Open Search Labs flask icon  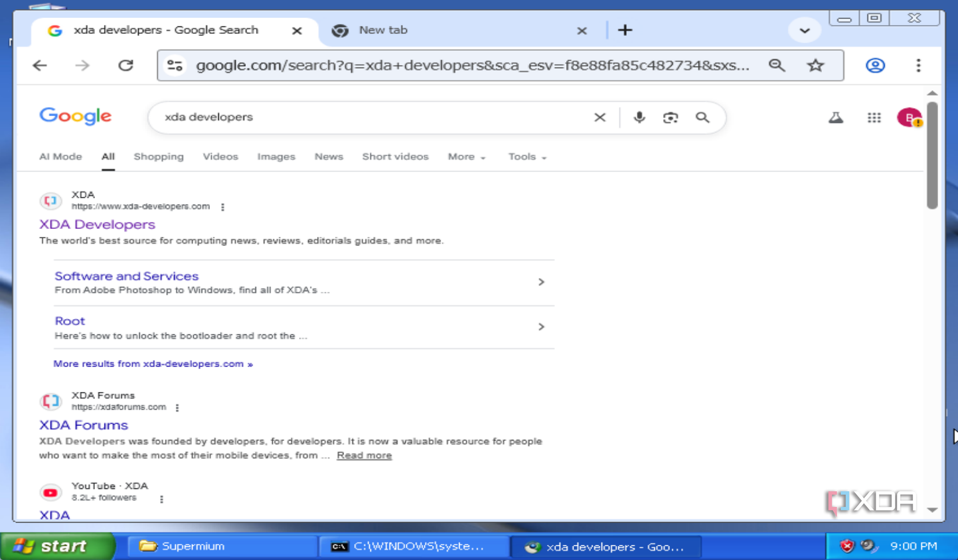pyautogui.click(x=836, y=117)
